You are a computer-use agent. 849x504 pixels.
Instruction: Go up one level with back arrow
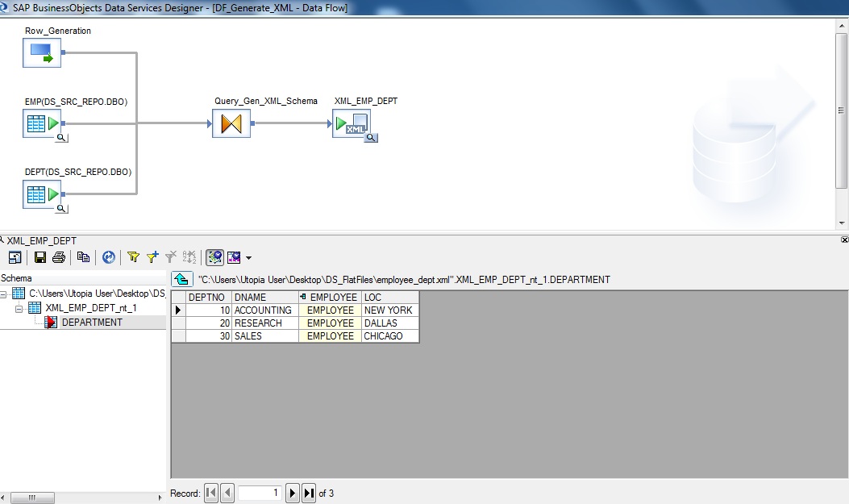[181, 279]
